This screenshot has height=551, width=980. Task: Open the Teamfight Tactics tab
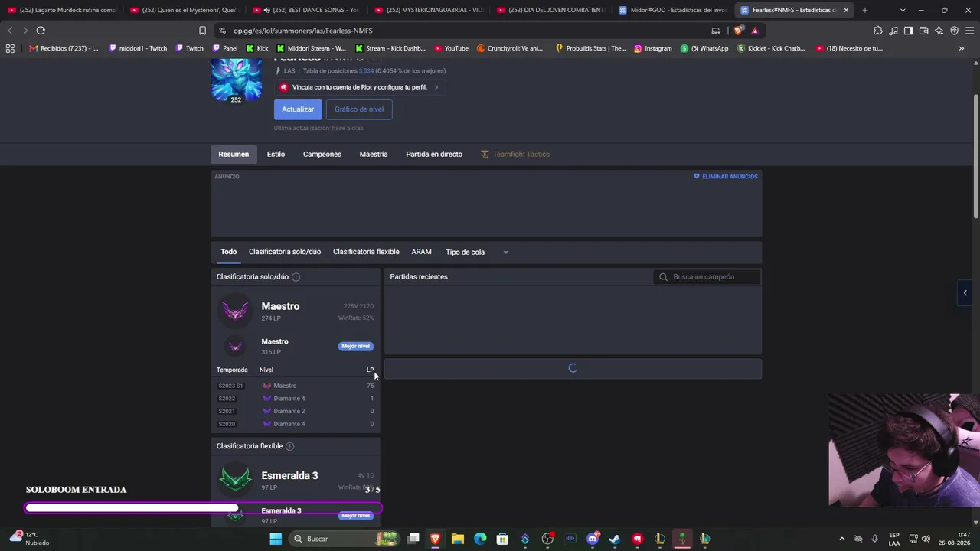pos(515,154)
